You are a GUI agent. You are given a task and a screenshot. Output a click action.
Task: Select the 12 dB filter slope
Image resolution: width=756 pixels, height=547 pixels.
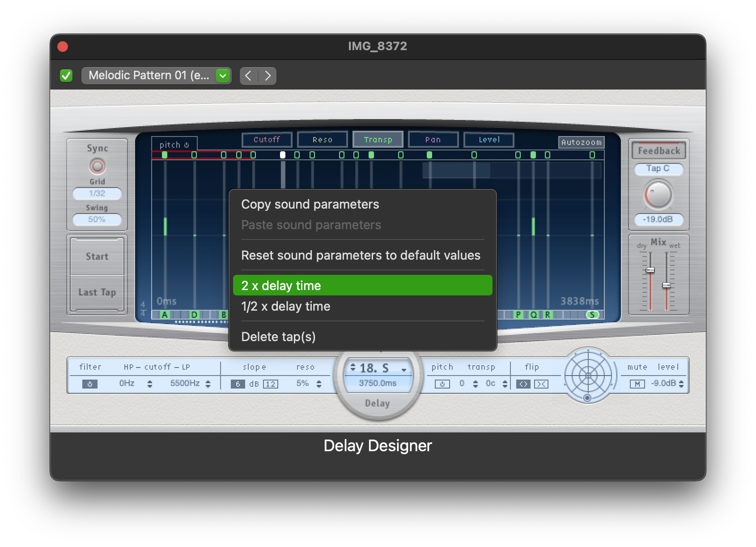click(x=271, y=384)
